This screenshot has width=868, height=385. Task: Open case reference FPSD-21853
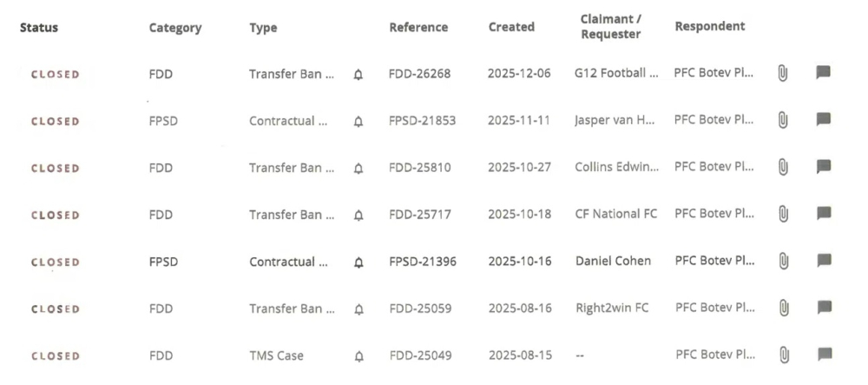pos(423,121)
